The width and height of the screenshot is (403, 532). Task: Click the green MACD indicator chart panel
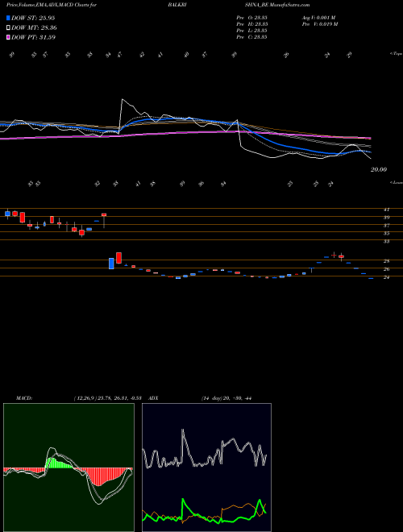click(x=69, y=468)
